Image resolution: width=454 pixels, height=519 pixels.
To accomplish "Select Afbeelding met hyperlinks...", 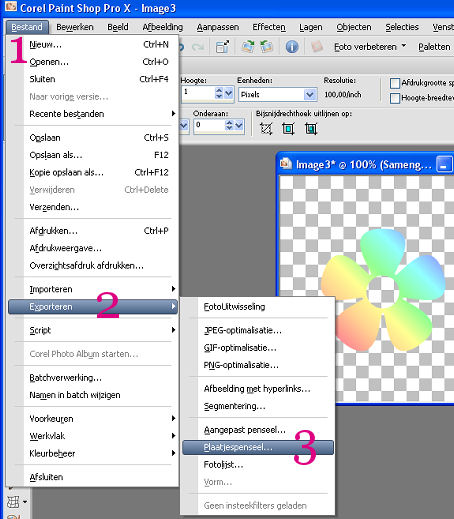I will [258, 389].
